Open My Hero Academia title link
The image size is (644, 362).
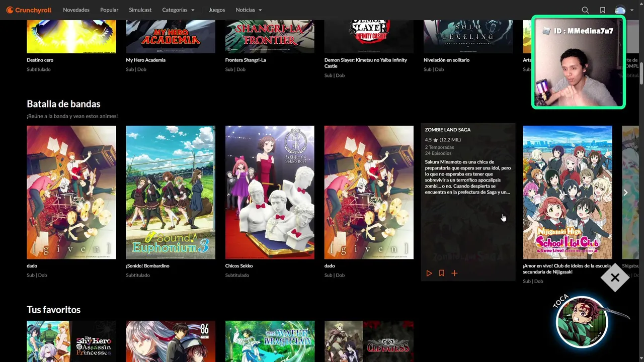point(145,60)
